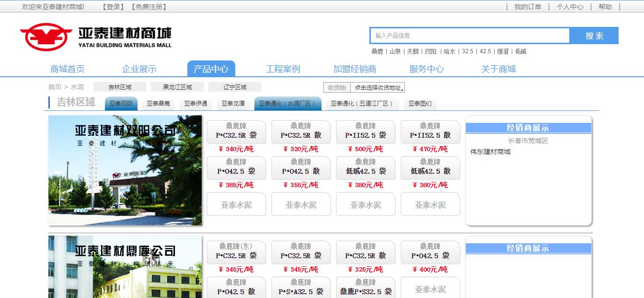Image resolution: width=644 pixels, height=298 pixels.
Task: Select hot keyword 双阳
Action: pos(430,51)
